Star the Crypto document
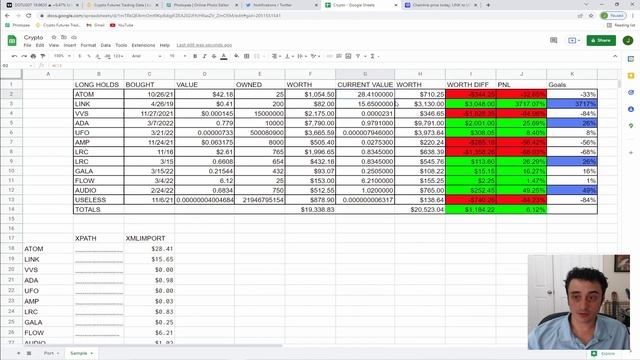Viewport: 640px width, 360px height. click(x=53, y=37)
